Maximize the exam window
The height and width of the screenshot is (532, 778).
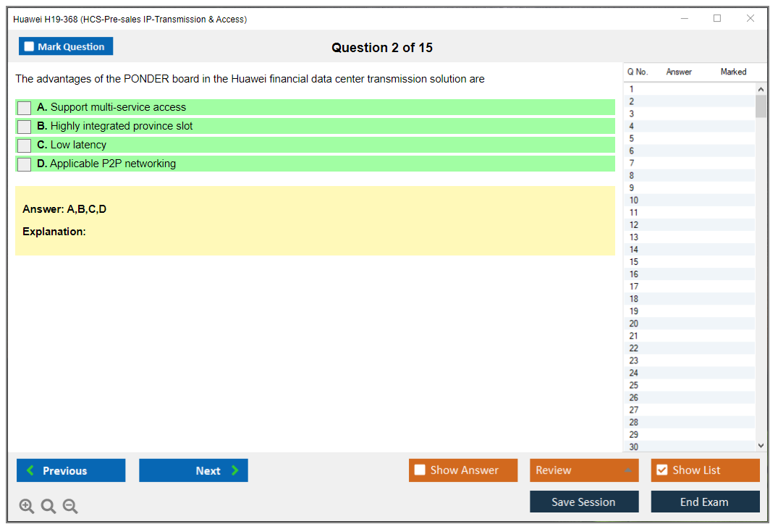pyautogui.click(x=717, y=19)
